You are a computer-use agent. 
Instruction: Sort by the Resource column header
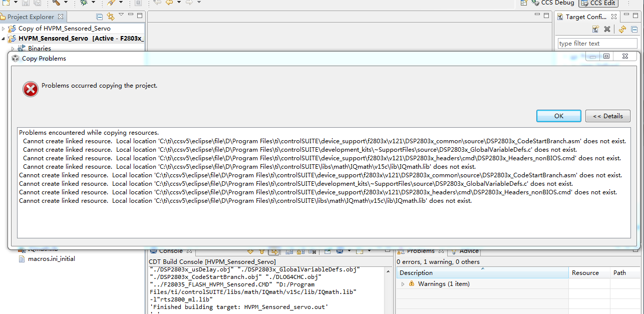(589, 273)
